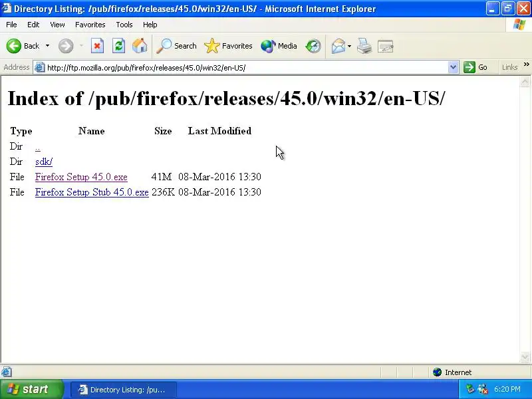Image resolution: width=532 pixels, height=399 pixels.
Task: Open the Forward history dropdown arrow
Action: (81, 46)
